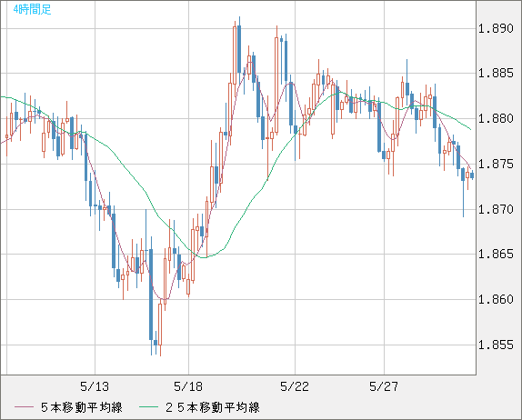Click the last candlestick at chart's right edge

(472, 175)
